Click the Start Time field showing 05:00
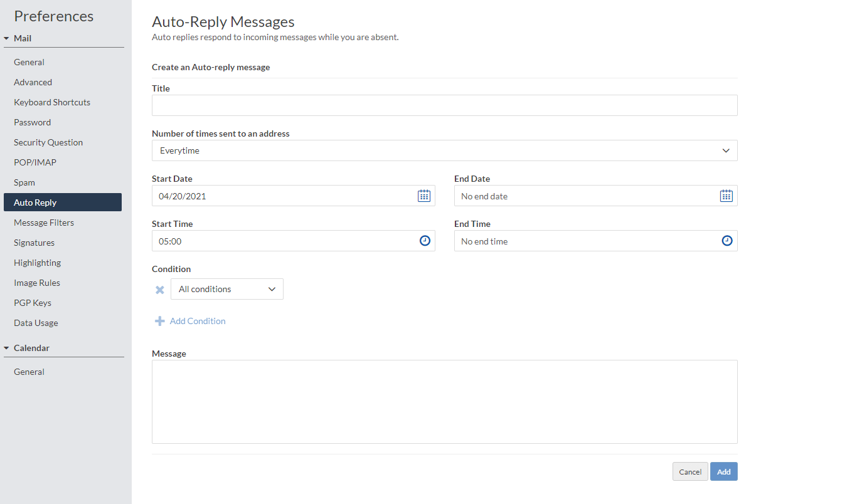 tap(282, 241)
